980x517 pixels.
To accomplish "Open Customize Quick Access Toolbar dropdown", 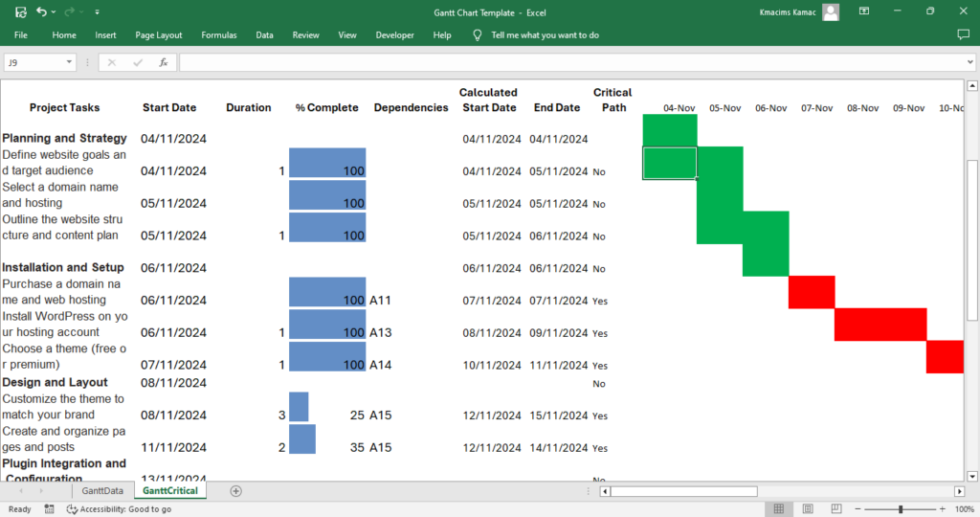I will 97,11.
